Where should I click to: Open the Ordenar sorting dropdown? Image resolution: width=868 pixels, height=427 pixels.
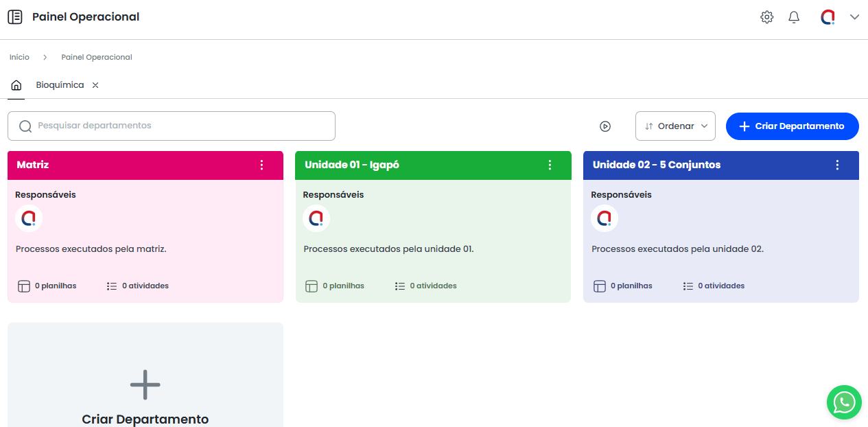point(675,126)
